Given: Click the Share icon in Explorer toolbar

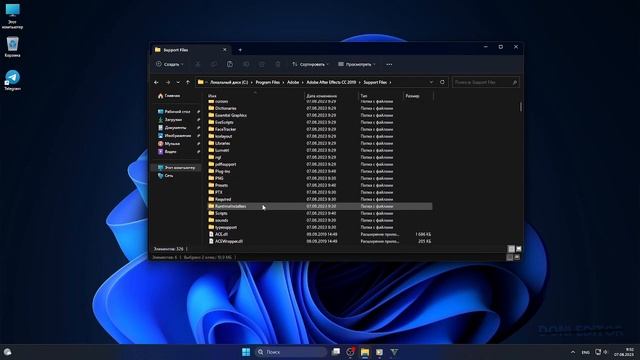Looking at the screenshot, I should [262, 64].
